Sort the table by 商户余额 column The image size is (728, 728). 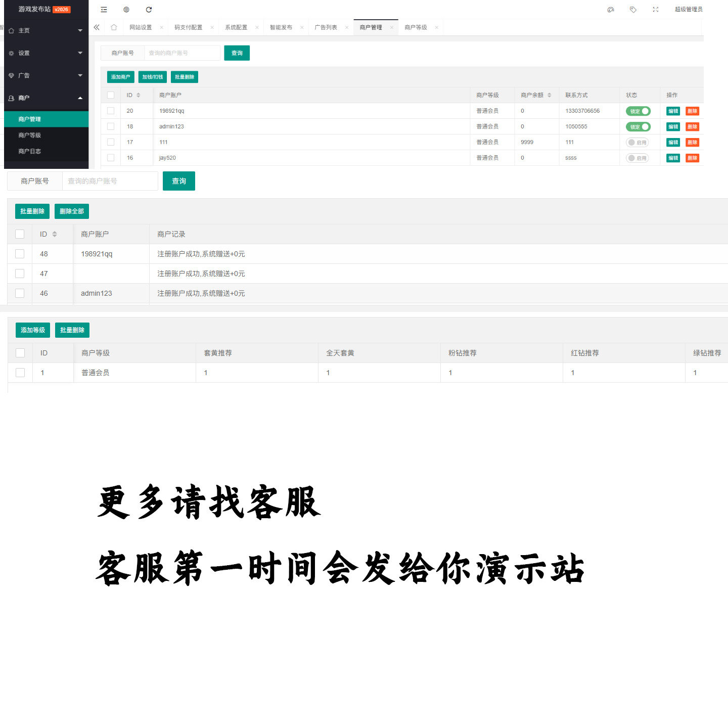pos(549,95)
